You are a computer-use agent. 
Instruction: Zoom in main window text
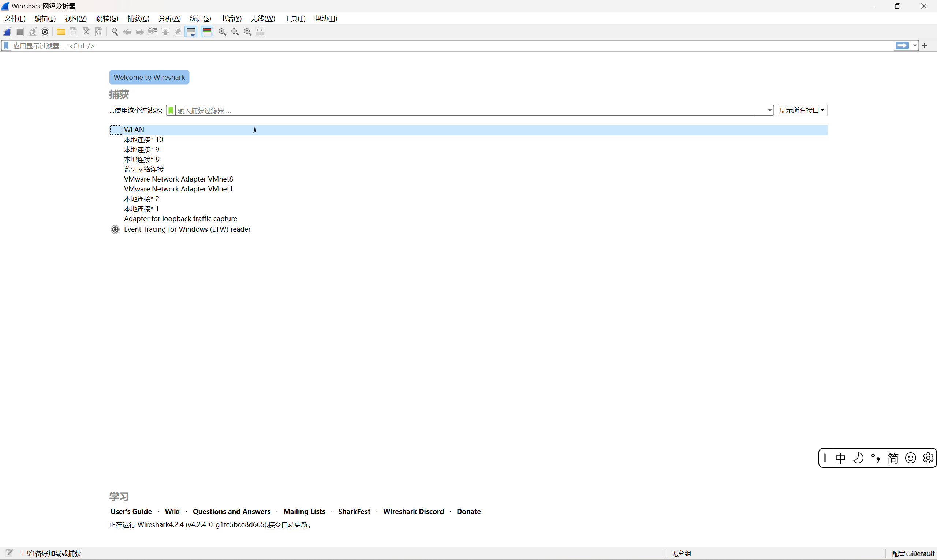click(x=223, y=32)
